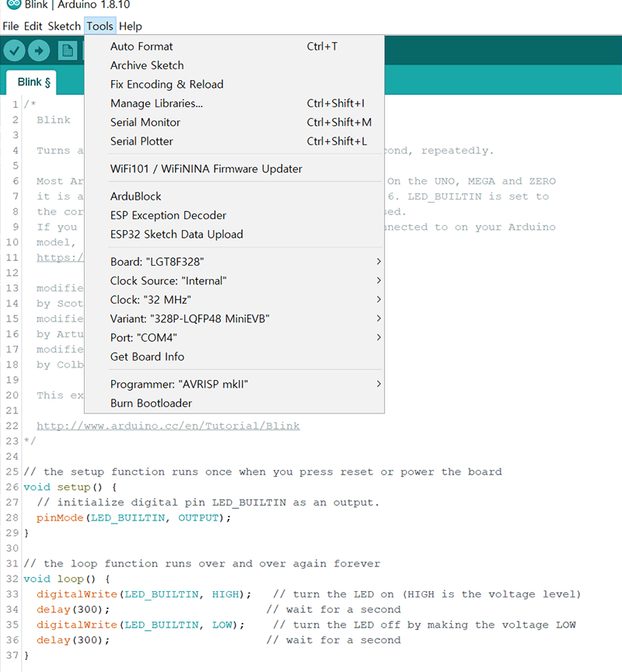
Task: Click the "initialize digital pin" comment
Action: (208, 503)
